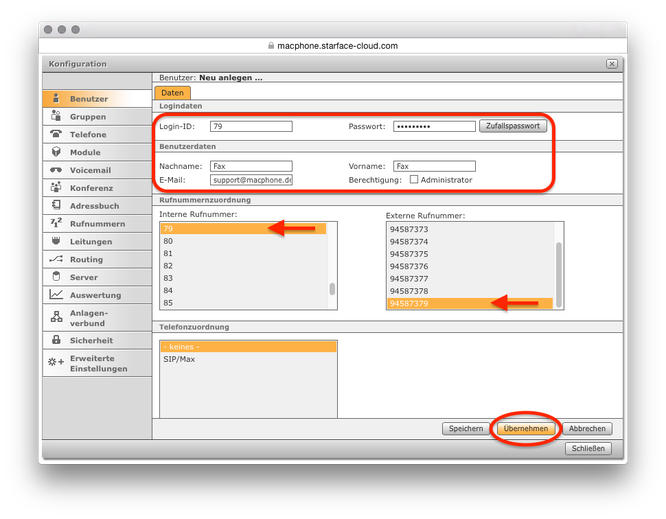The width and height of the screenshot is (666, 519).
Task: Open the Auswertung menu entry
Action: pos(97,295)
